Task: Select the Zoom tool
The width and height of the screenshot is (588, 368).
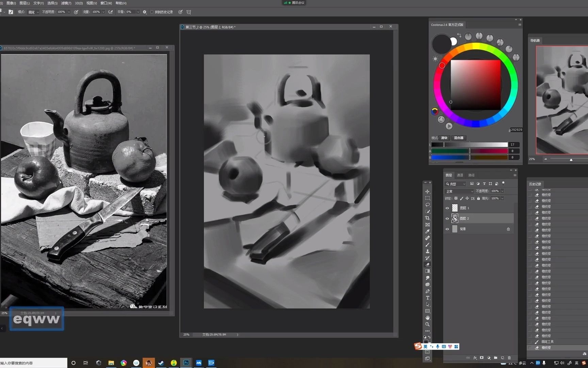Action: 427,324
